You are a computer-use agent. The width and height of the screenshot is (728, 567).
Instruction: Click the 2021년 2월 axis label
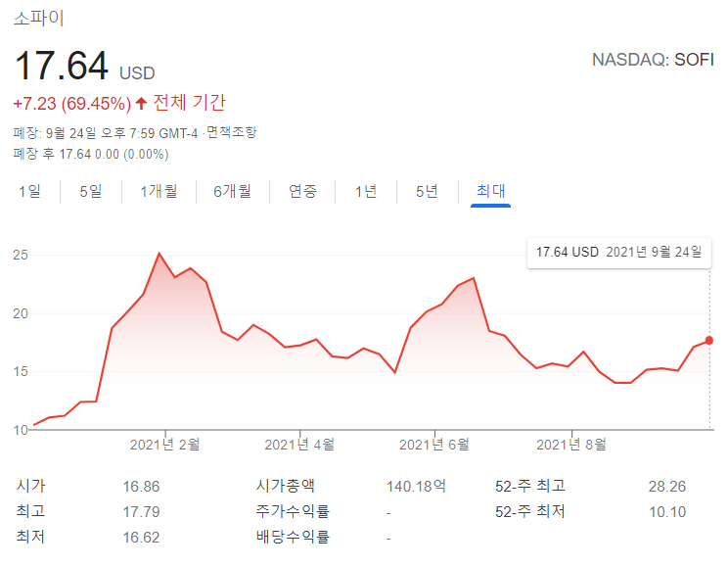164,445
